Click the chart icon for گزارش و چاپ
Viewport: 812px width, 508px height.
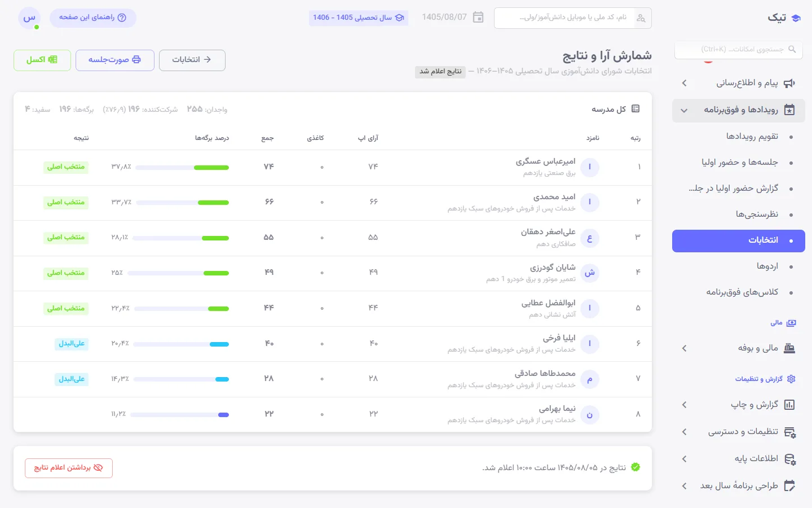pos(789,405)
